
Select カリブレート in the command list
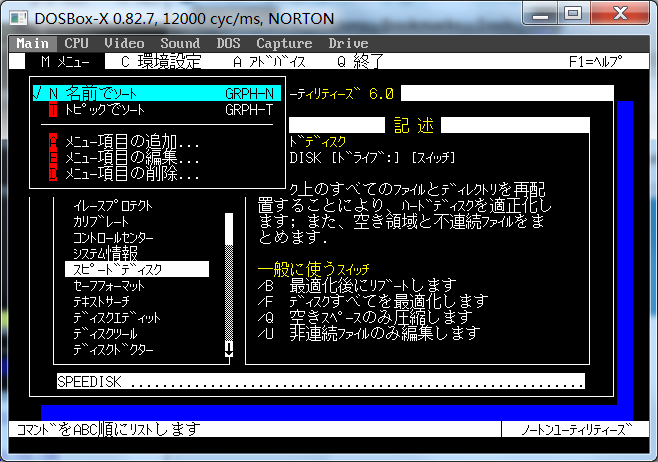tap(101, 222)
